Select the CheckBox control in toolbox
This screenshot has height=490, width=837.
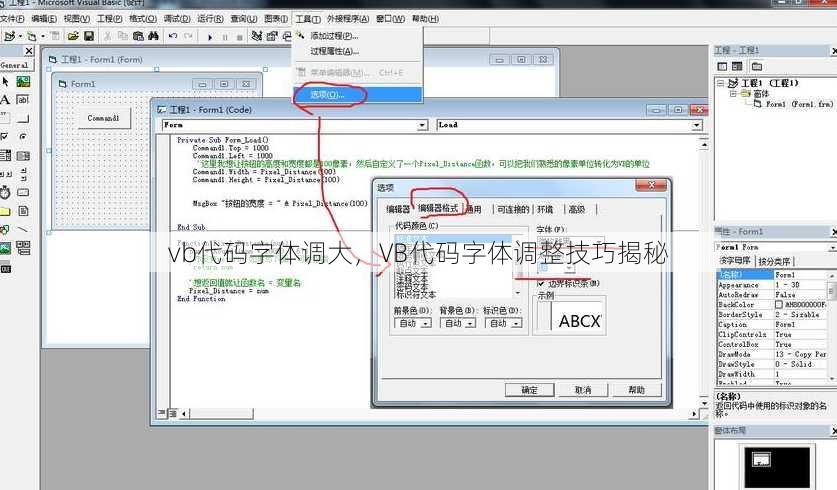[x=5, y=137]
